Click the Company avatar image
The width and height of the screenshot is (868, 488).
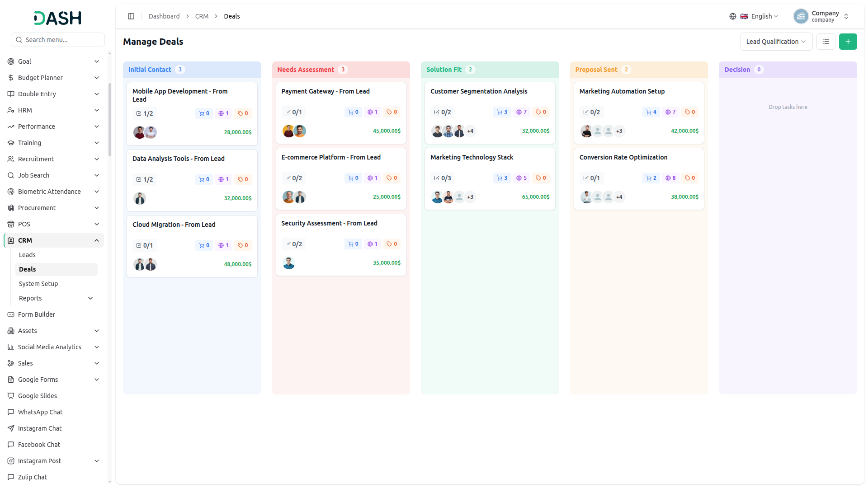[x=801, y=16]
